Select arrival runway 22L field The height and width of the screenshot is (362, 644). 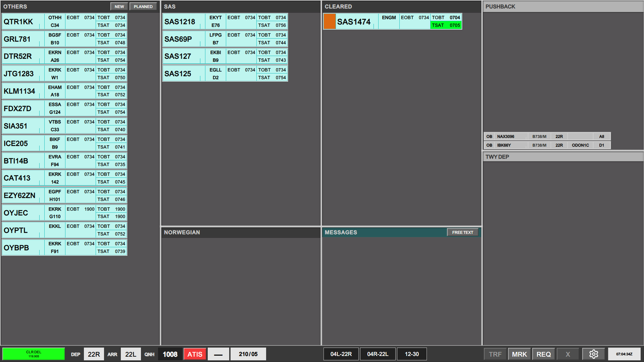click(x=131, y=354)
